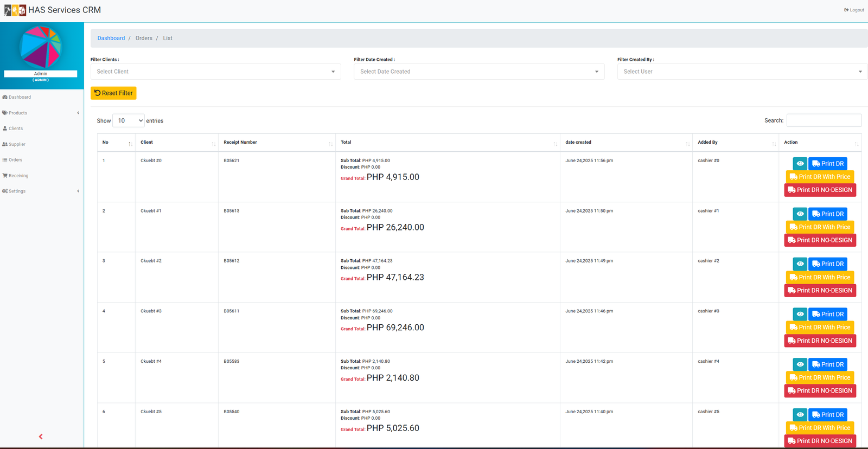Click the eye view icon for order B05612
The width and height of the screenshot is (868, 449).
tap(800, 264)
